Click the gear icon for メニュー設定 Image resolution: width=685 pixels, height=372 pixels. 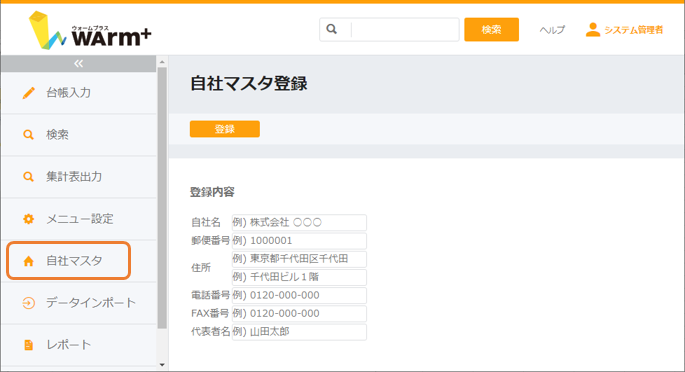[28, 219]
